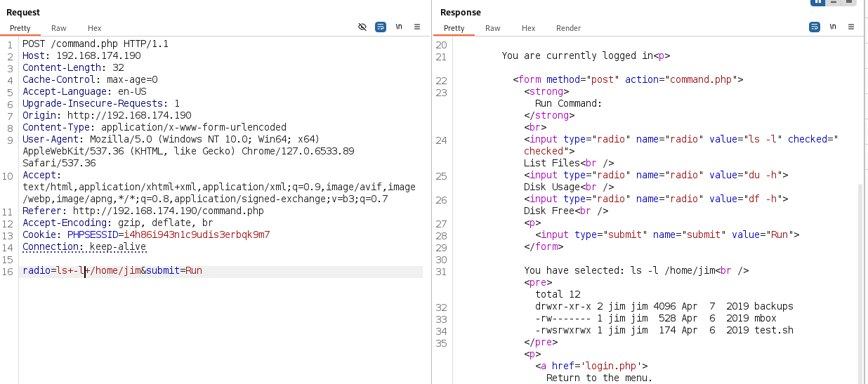Click the 'Cache-Control: max-age=0' header
This screenshot has height=384, width=868.
point(90,79)
